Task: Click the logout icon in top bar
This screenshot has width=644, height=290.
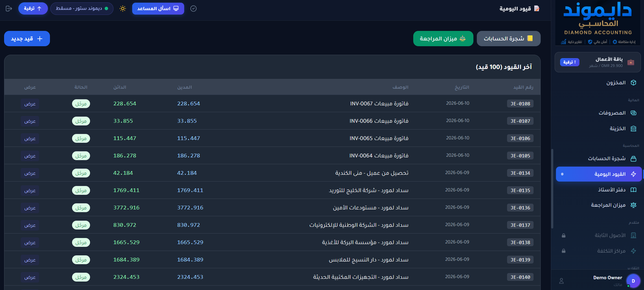Action: click(x=9, y=8)
